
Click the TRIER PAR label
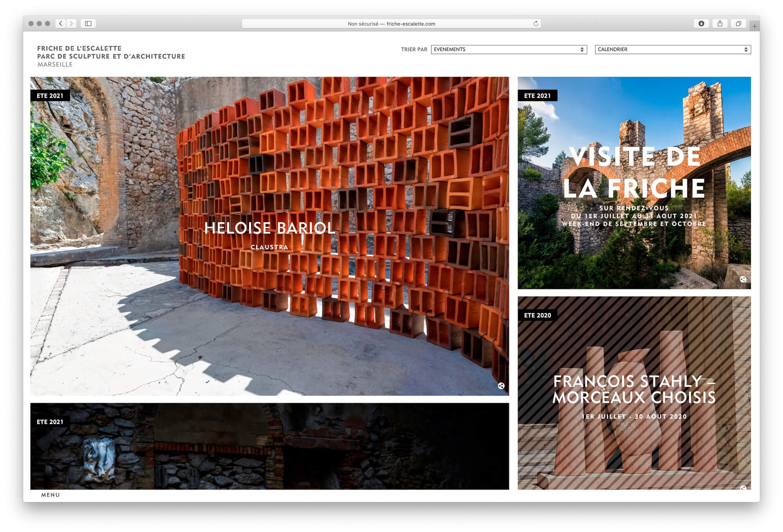[x=414, y=49]
